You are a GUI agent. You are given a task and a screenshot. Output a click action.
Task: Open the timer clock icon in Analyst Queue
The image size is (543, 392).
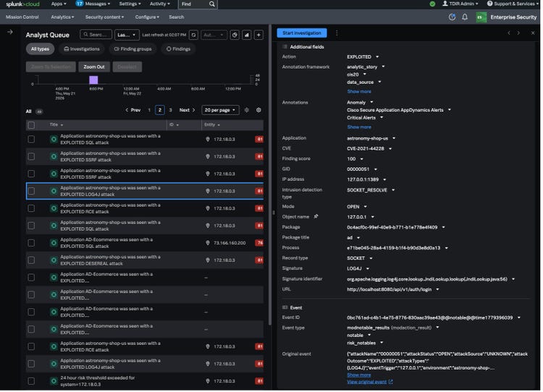235,35
